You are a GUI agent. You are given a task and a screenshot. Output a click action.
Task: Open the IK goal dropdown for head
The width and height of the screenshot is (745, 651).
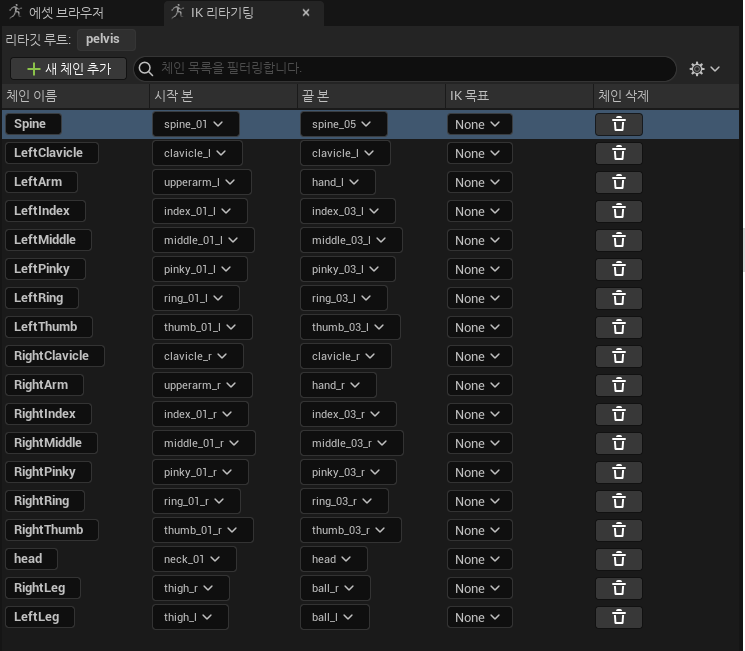click(x=479, y=559)
